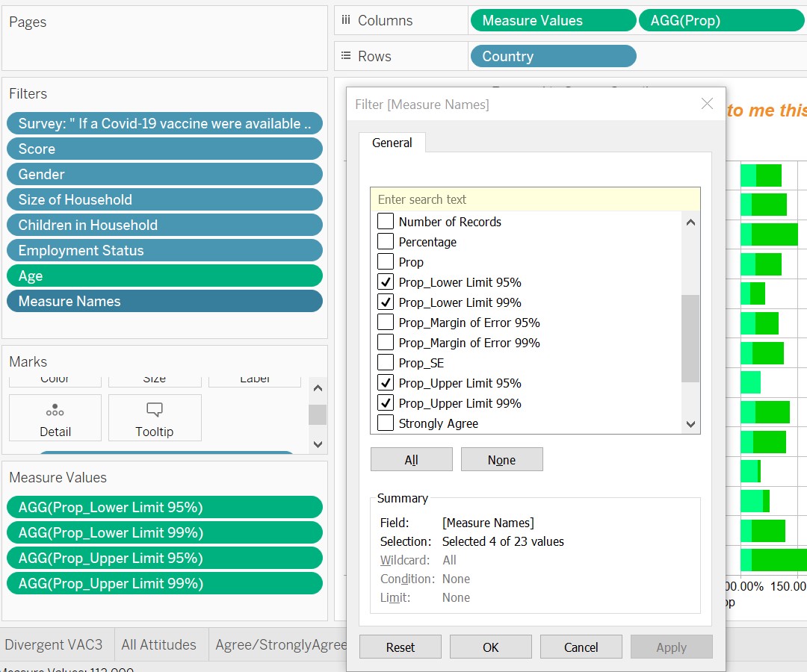Toggle the Strongly Agree checkbox
The width and height of the screenshot is (807, 672).
386,423
